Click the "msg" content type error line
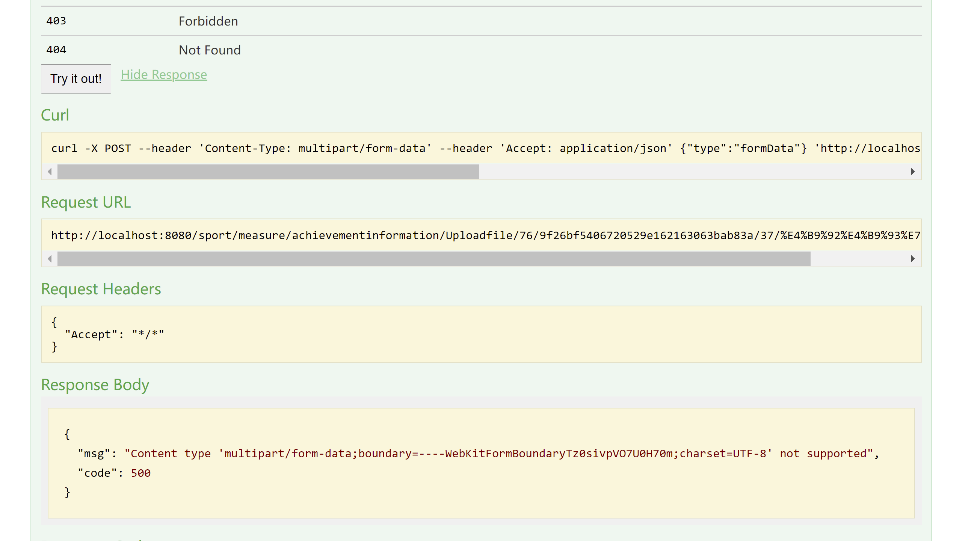 [x=479, y=454]
